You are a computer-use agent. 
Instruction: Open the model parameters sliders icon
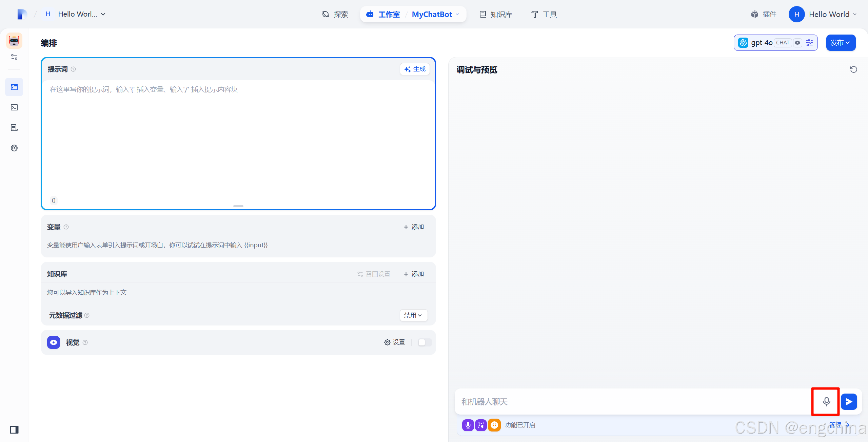[809, 43]
